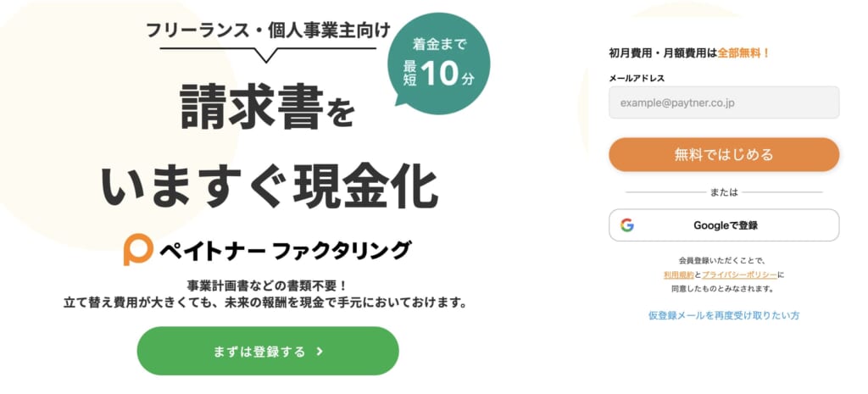
Task: Click the orange Paytner P logo icon
Action: coord(138,250)
